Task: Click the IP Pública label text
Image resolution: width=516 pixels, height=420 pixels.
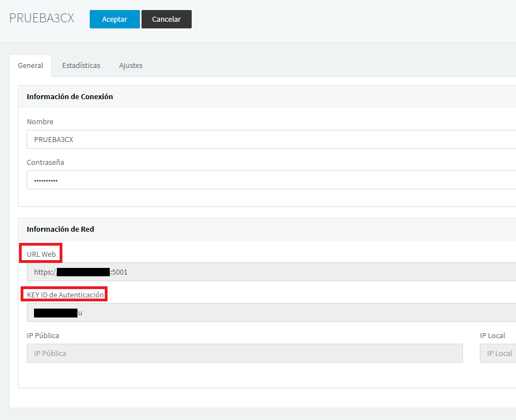Action: (x=43, y=335)
